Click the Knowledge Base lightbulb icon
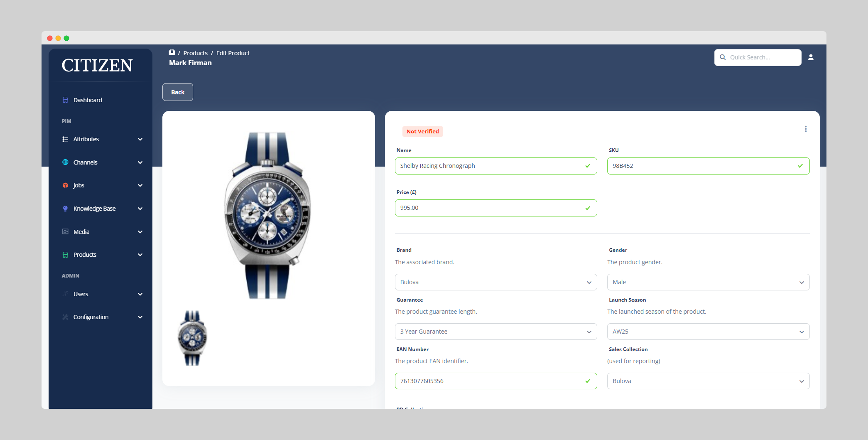 pyautogui.click(x=65, y=209)
